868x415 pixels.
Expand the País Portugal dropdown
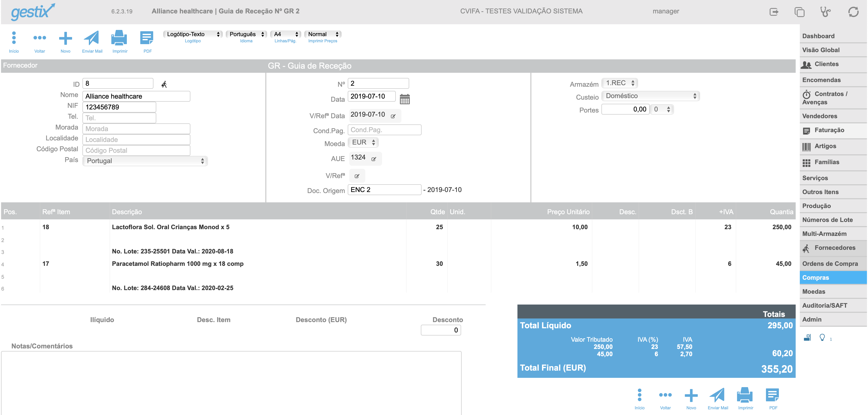click(x=145, y=161)
